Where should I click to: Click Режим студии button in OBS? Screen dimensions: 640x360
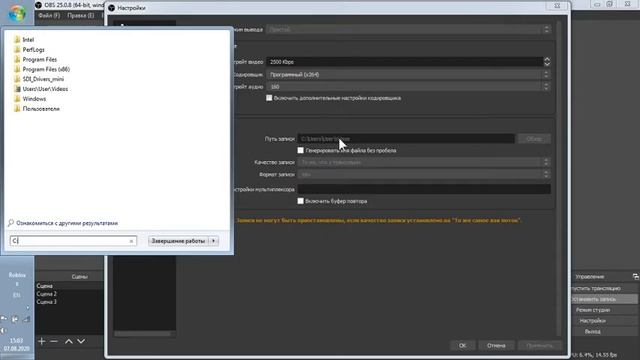(x=604, y=310)
